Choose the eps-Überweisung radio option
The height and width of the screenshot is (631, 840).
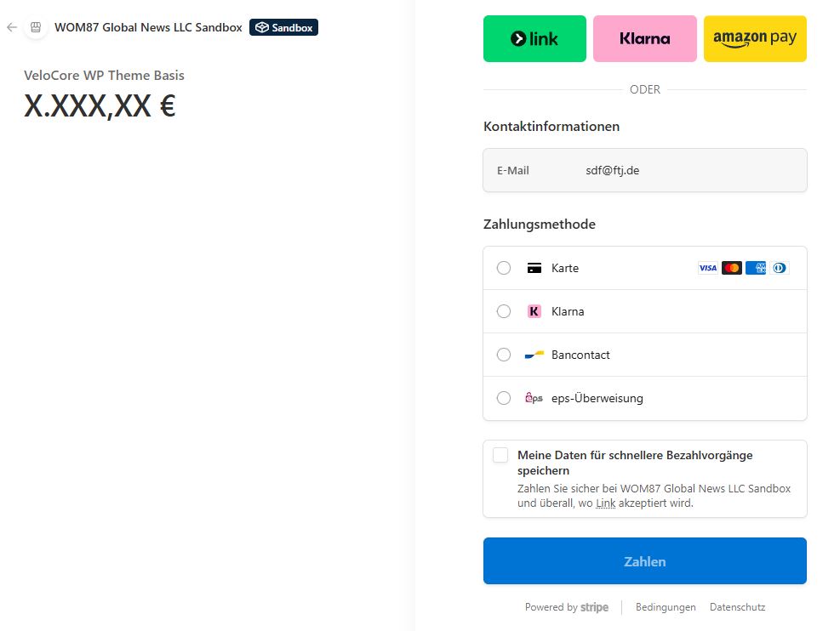click(504, 398)
